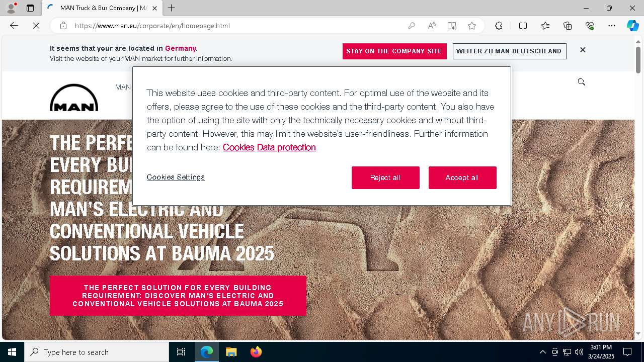Open Edge tab actions menu

[x=30, y=8]
